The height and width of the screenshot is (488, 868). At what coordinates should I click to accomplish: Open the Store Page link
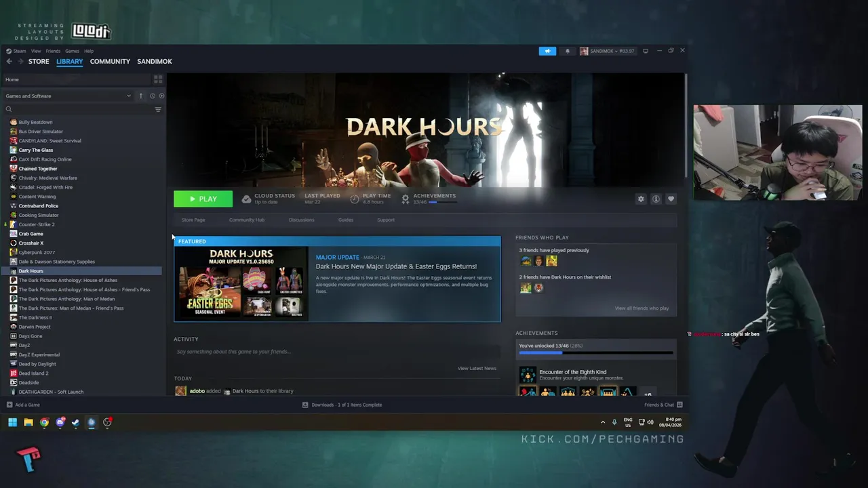coord(193,220)
